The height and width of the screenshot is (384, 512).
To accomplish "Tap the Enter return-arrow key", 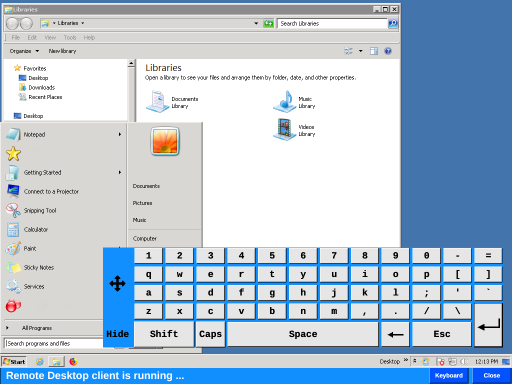I will pyautogui.click(x=488, y=325).
